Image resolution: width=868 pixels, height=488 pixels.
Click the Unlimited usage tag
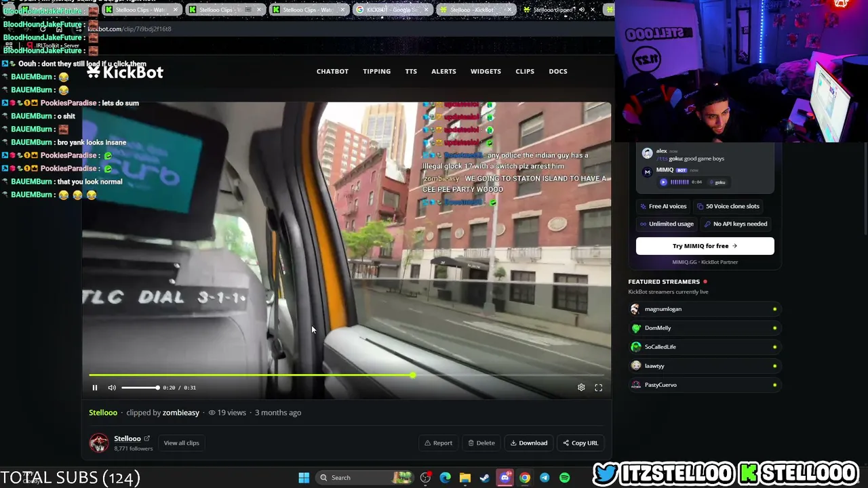(667, 224)
